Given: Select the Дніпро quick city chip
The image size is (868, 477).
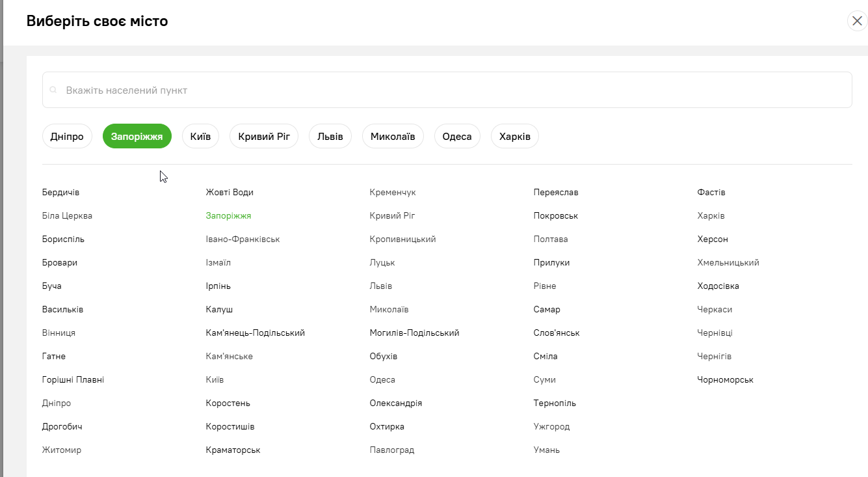Looking at the screenshot, I should click(x=67, y=137).
